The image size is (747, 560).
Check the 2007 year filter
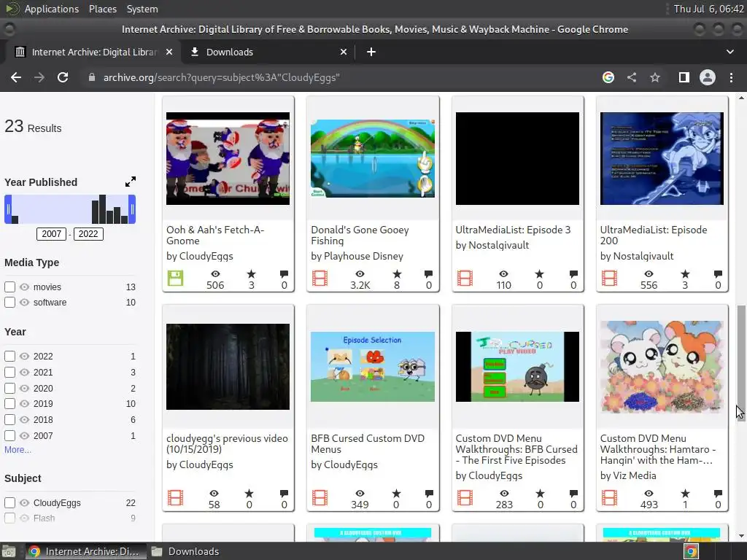[x=9, y=435]
